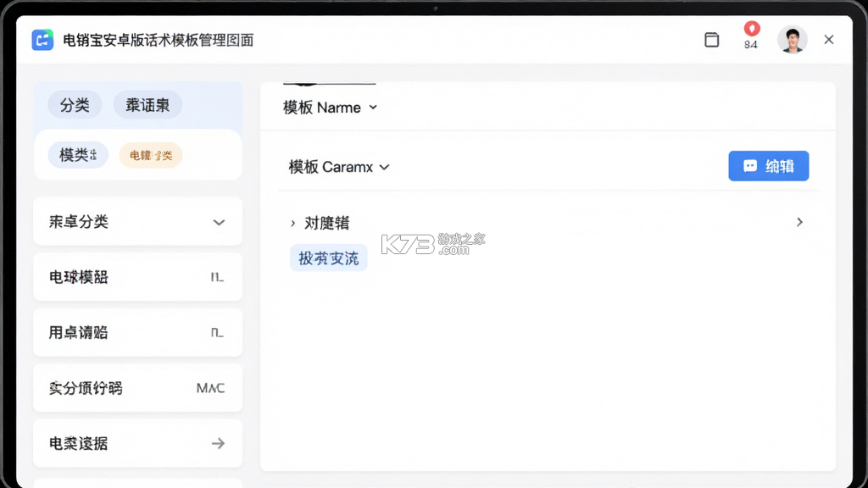Select the blue tag chip under section
This screenshot has height=488, width=868.
[x=329, y=258]
